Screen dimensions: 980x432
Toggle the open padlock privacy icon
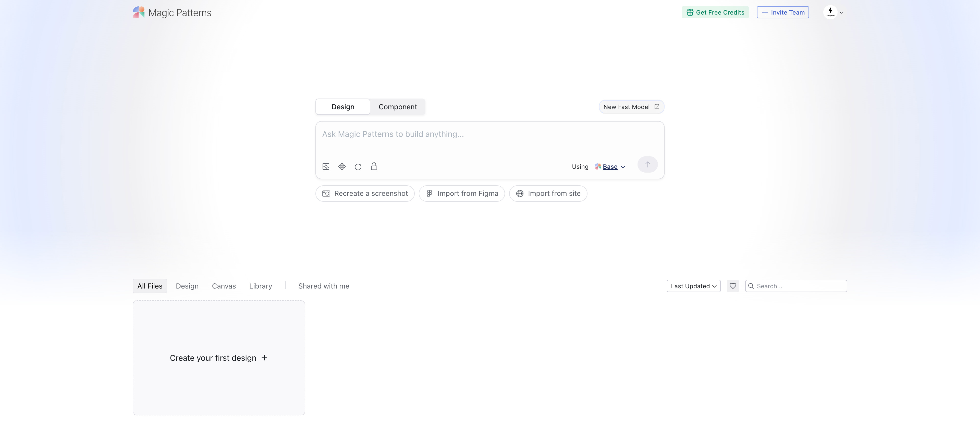(x=374, y=166)
